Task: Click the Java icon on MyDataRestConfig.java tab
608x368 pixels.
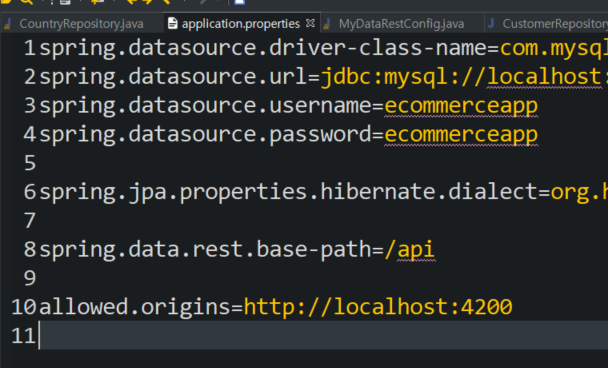Action: coord(327,24)
